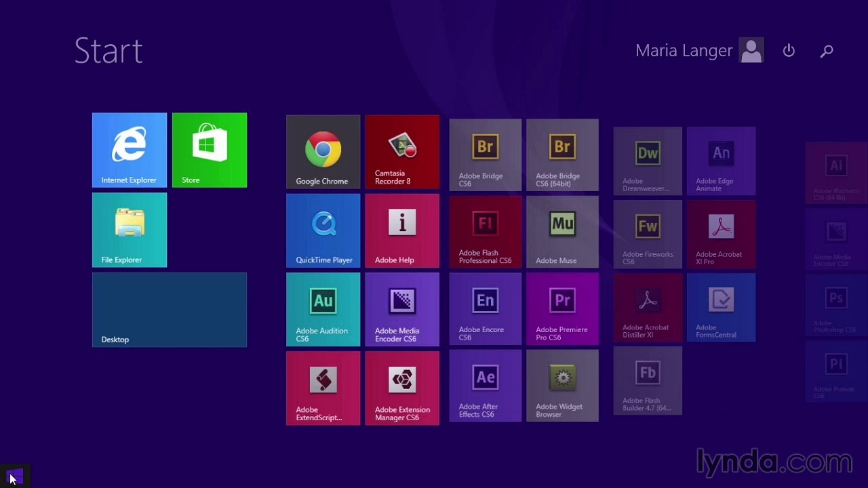The height and width of the screenshot is (488, 868).
Task: Open Camtasia Recorder 8 tile
Action: 402,152
